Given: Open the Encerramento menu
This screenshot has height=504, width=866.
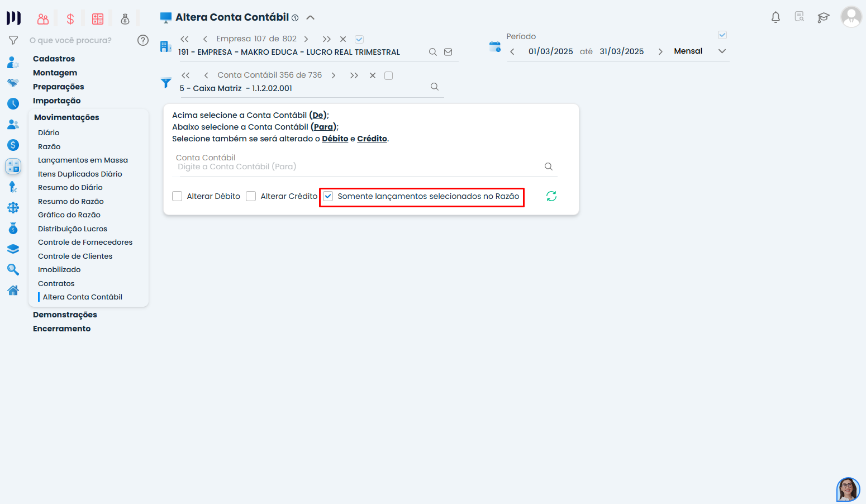Looking at the screenshot, I should [x=61, y=329].
